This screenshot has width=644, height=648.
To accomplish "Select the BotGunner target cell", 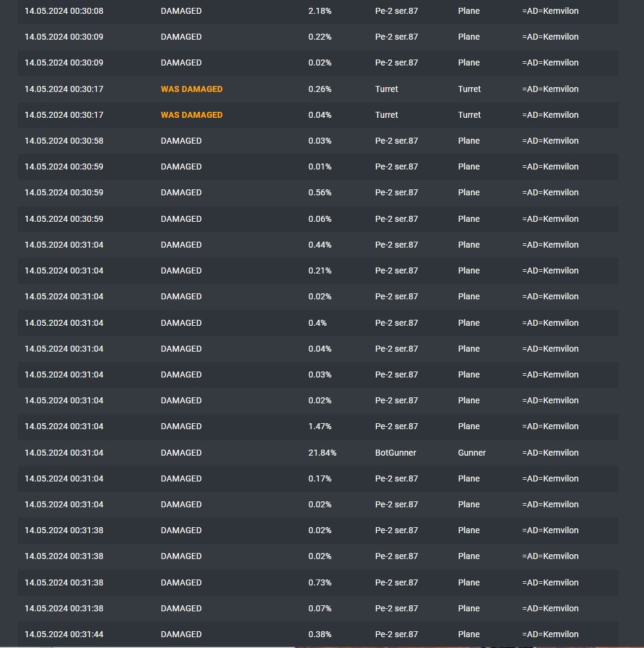I will coord(396,453).
